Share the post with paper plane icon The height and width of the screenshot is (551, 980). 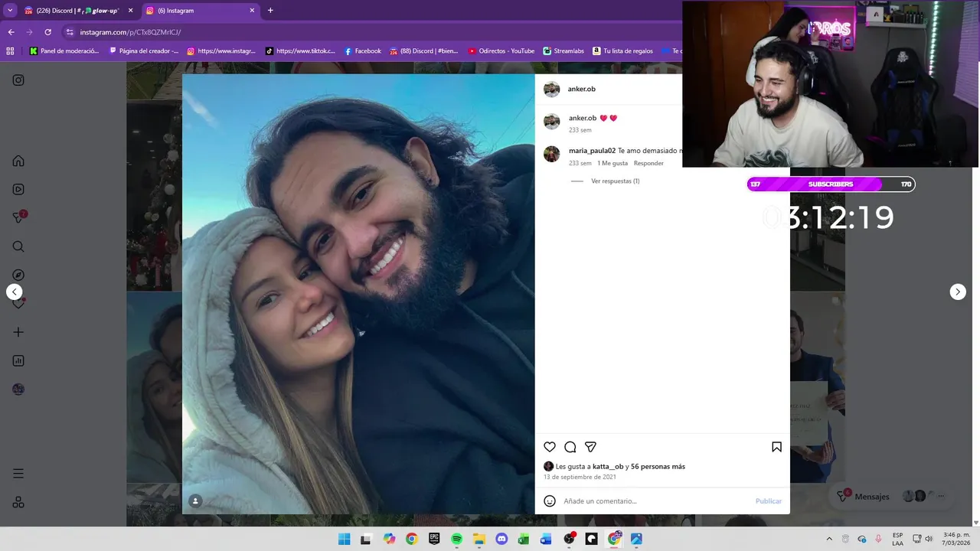(590, 447)
